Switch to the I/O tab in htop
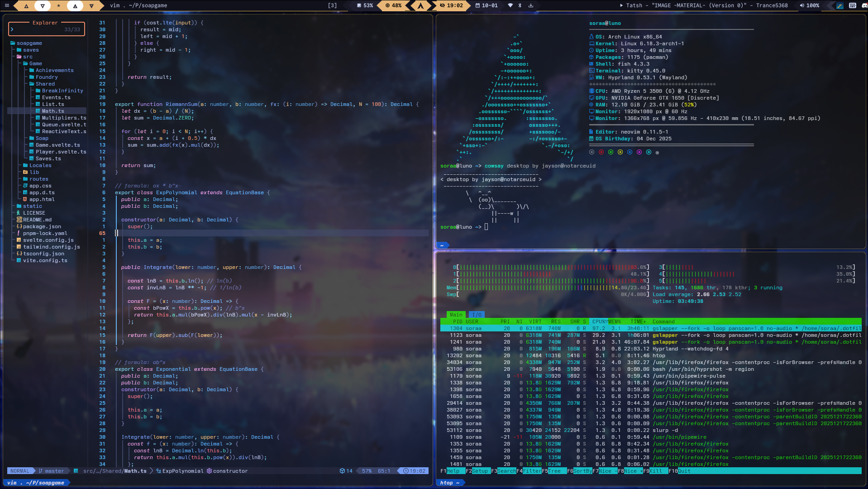 click(x=477, y=315)
